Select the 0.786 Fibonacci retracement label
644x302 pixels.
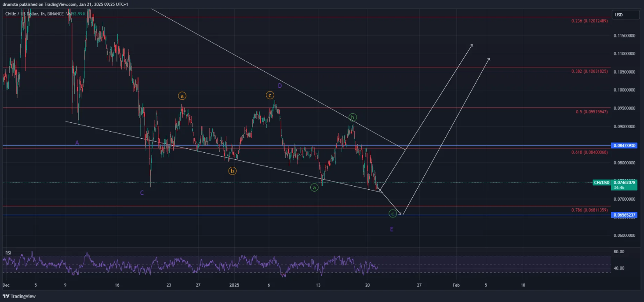(589, 211)
